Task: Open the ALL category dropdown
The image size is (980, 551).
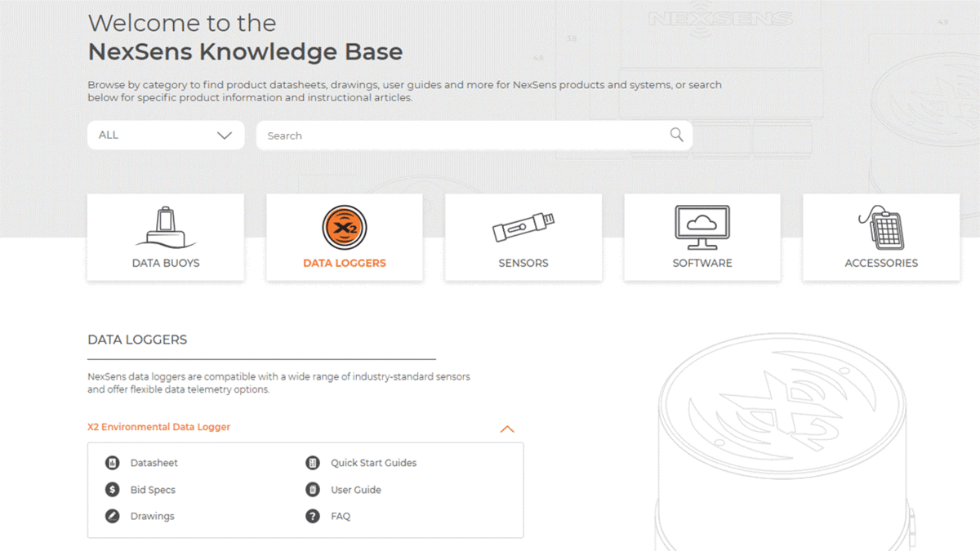Action: (166, 136)
